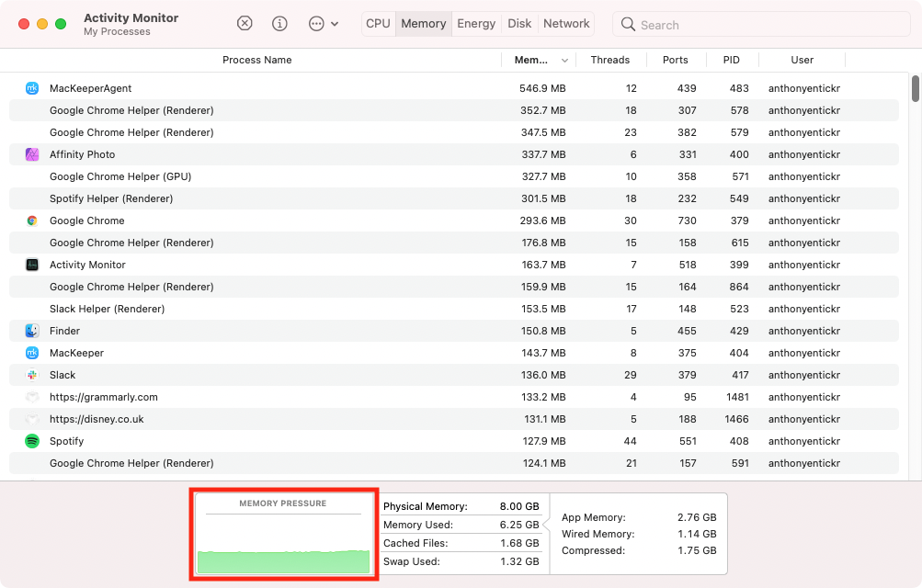Image resolution: width=922 pixels, height=588 pixels.
Task: Click the My Processes subtitle
Action: (117, 32)
